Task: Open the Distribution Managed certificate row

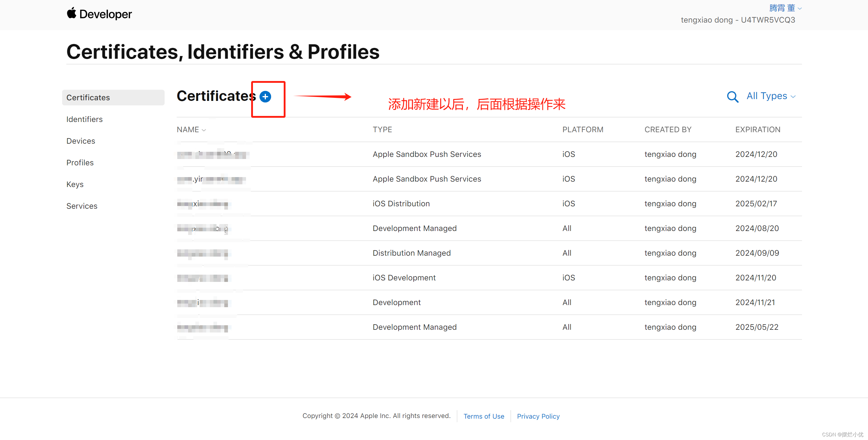Action: click(x=412, y=253)
